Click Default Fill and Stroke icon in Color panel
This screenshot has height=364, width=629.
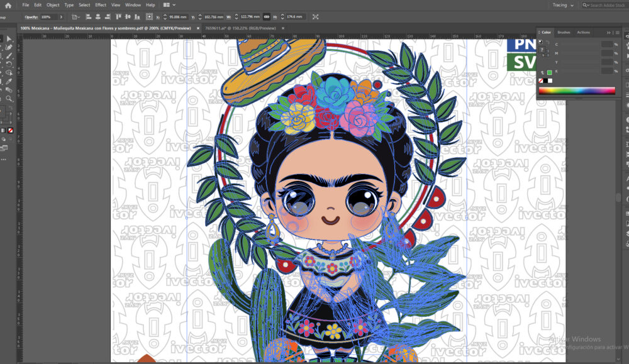tap(540, 41)
